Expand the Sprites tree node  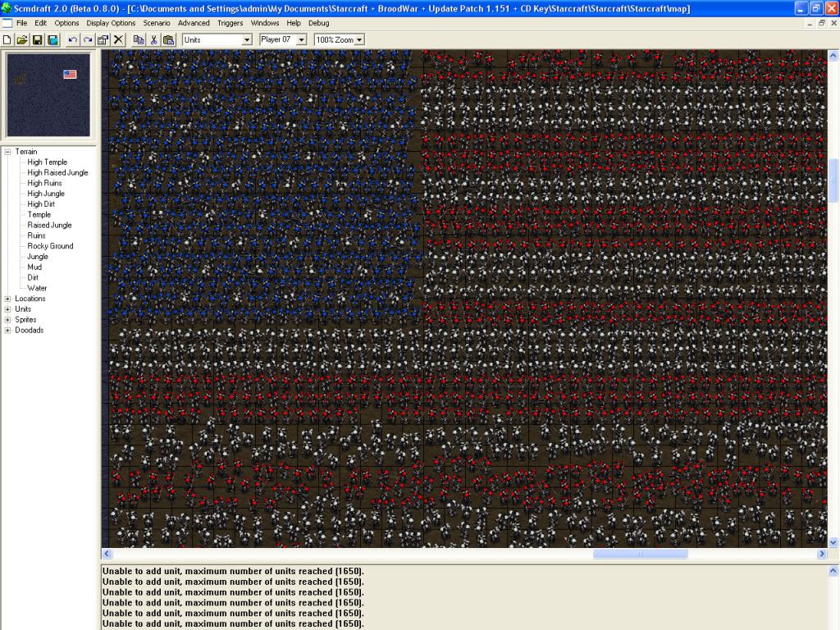pyautogui.click(x=7, y=320)
